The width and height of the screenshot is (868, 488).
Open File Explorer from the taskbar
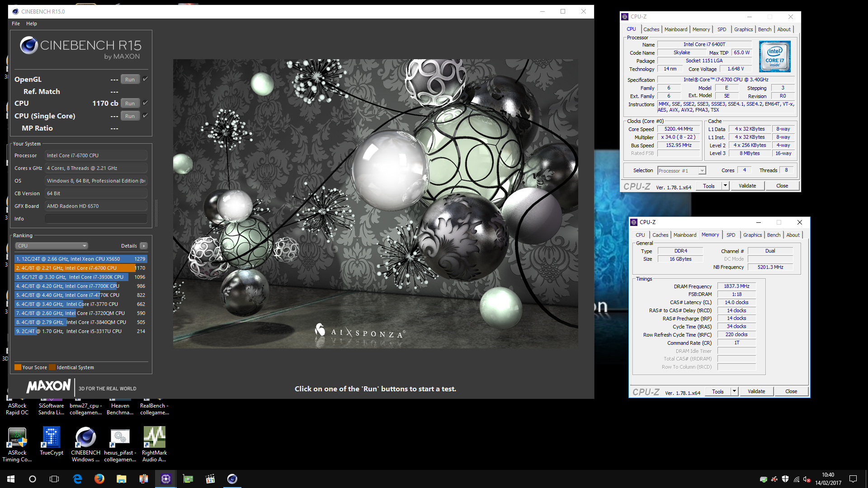[x=121, y=479]
